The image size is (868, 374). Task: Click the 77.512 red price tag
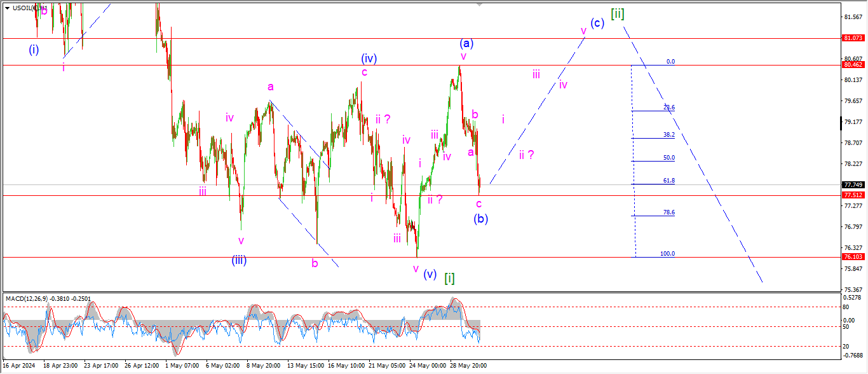853,195
